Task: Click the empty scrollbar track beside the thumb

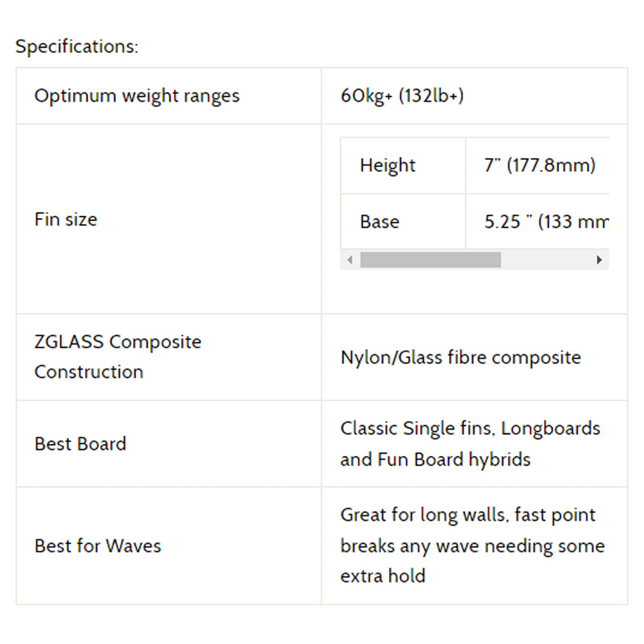Action: pos(545,260)
